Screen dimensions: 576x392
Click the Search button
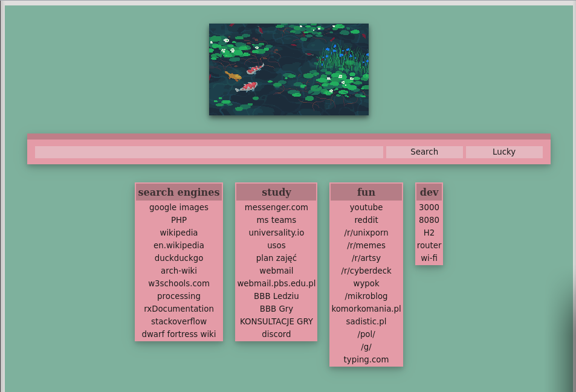(424, 152)
